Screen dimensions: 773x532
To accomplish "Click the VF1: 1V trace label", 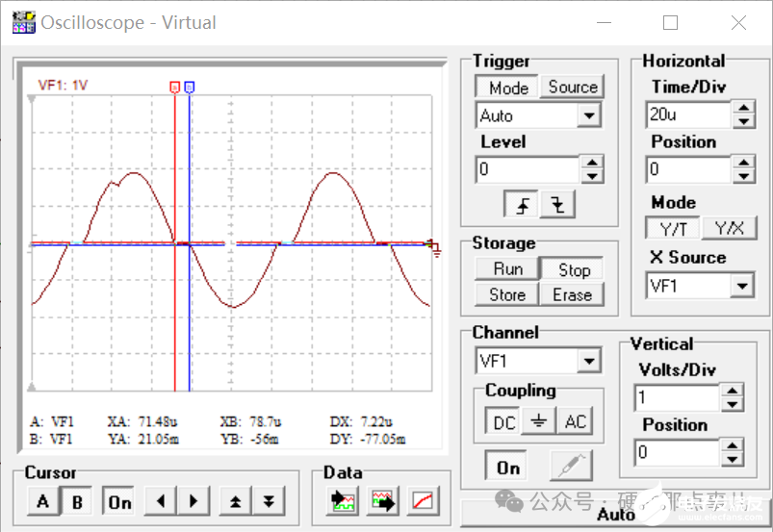I will click(63, 86).
